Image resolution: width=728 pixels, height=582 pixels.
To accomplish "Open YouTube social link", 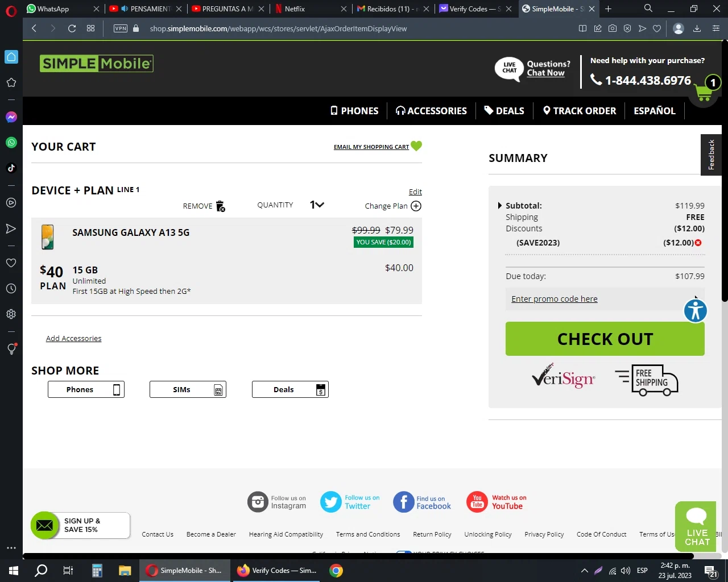I will click(497, 502).
